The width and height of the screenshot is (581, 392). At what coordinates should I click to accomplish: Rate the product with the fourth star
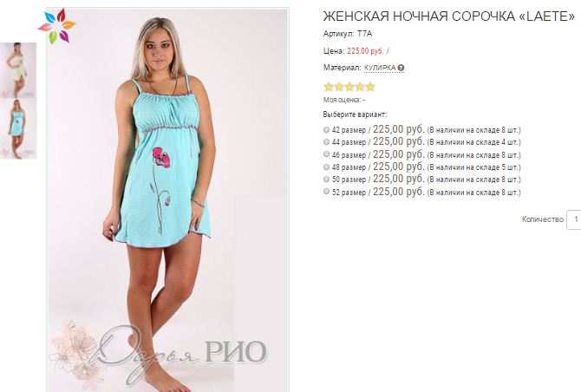pos(360,87)
